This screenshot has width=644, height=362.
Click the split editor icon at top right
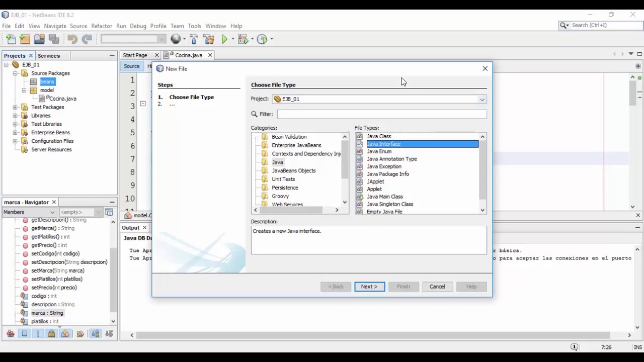(638, 66)
